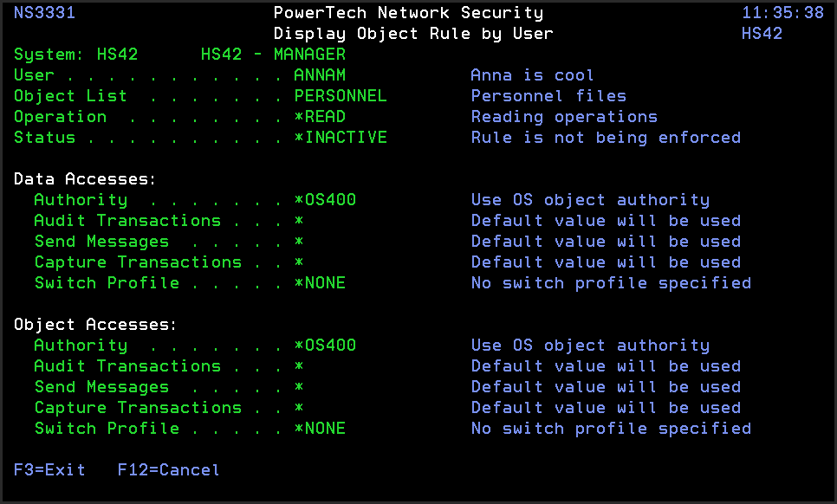
Task: Click the Object Accesses section heading
Action: click(95, 325)
